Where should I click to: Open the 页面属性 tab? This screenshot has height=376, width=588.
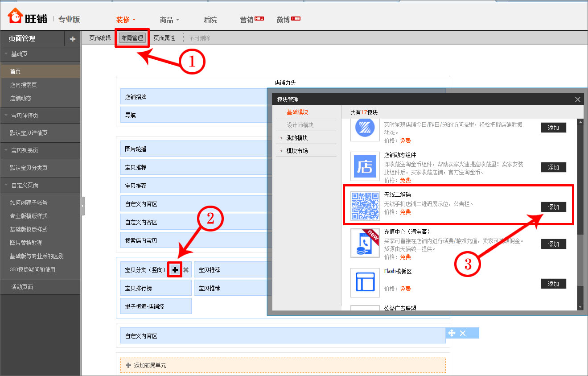tap(164, 38)
